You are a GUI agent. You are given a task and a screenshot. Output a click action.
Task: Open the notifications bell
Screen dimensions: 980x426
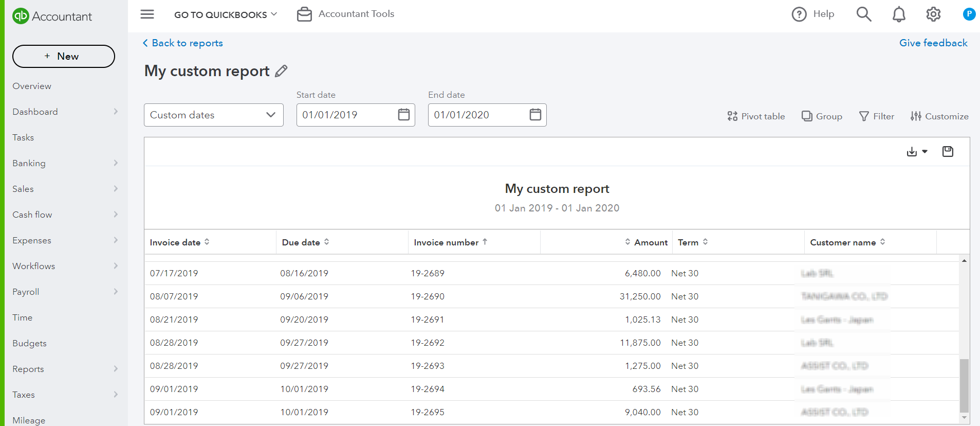coord(899,14)
